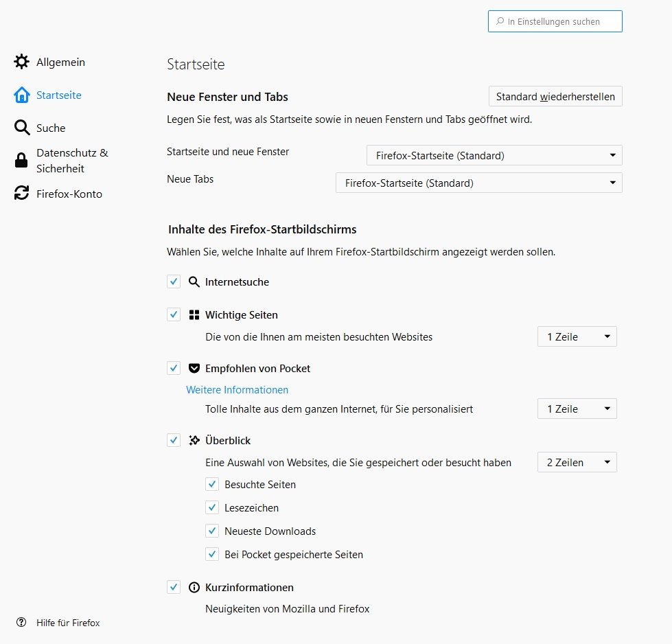Click the Standard wiederherstellen button
The width and height of the screenshot is (672, 644).
tap(555, 97)
